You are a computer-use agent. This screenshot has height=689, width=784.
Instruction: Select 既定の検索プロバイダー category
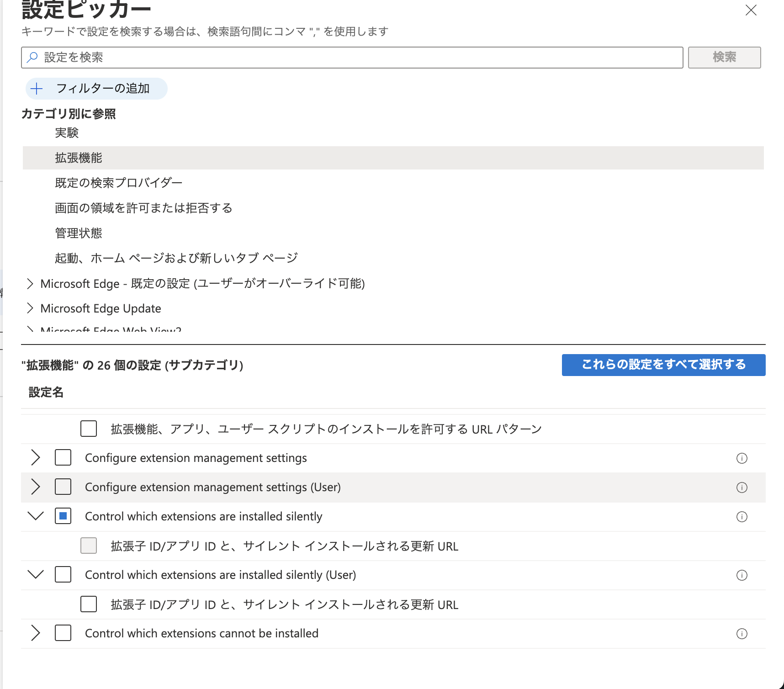pyautogui.click(x=119, y=183)
